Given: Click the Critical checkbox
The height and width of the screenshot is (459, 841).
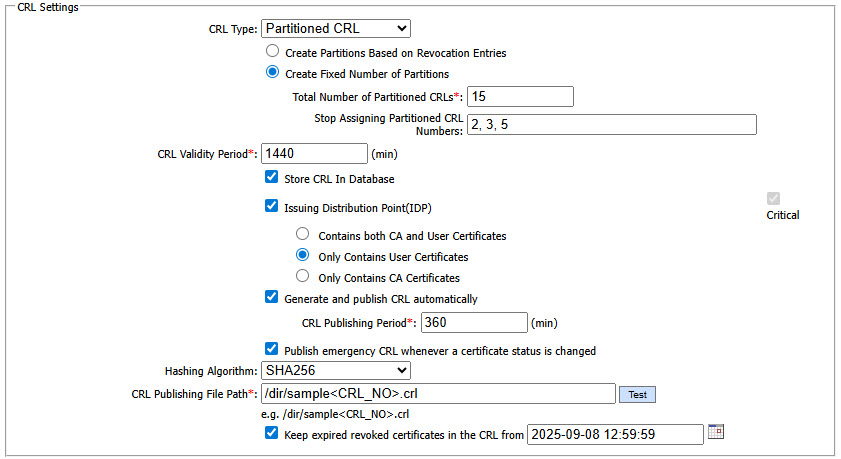Looking at the screenshot, I should [x=773, y=199].
